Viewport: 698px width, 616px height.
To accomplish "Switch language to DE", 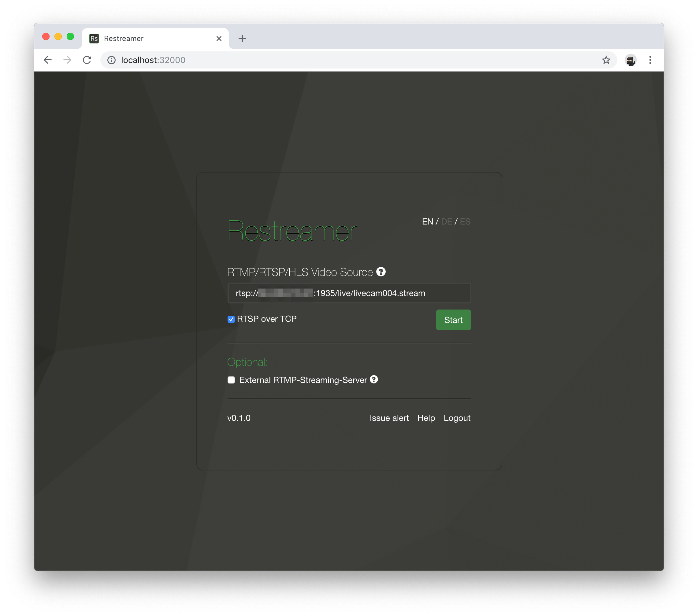I will pos(446,222).
